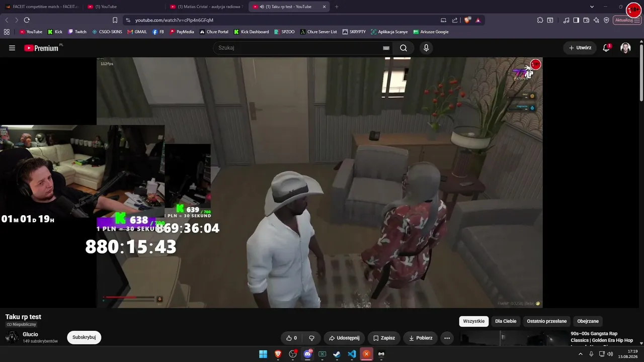Open the browser extensions puzzle icon
This screenshot has height=362, width=644.
coord(540,20)
